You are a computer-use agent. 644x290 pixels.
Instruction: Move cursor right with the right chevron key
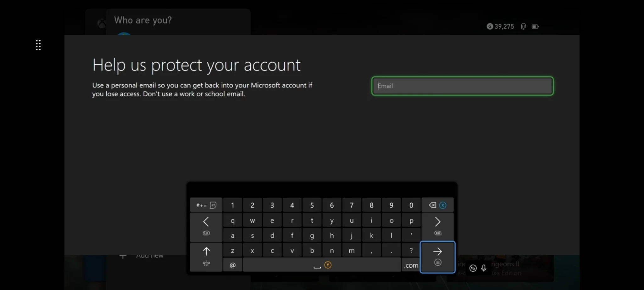[x=437, y=227]
